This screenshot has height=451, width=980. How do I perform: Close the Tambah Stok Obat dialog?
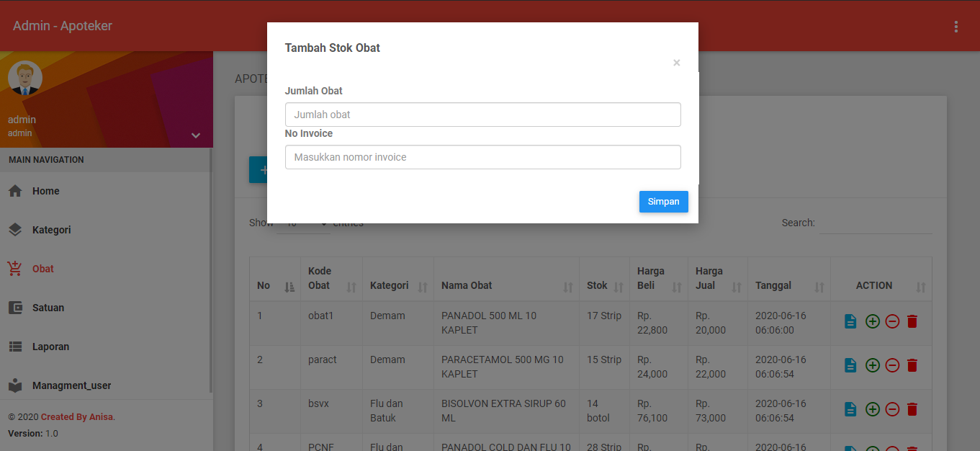tap(676, 63)
